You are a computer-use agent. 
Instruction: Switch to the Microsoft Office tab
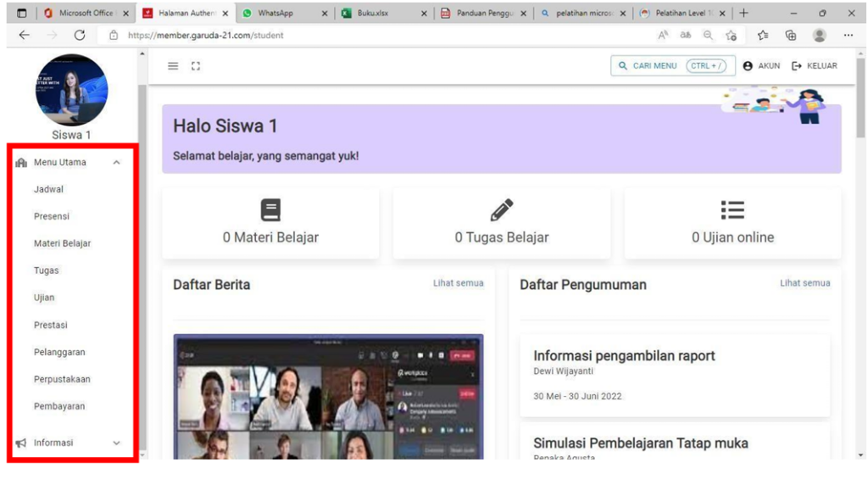(x=86, y=13)
